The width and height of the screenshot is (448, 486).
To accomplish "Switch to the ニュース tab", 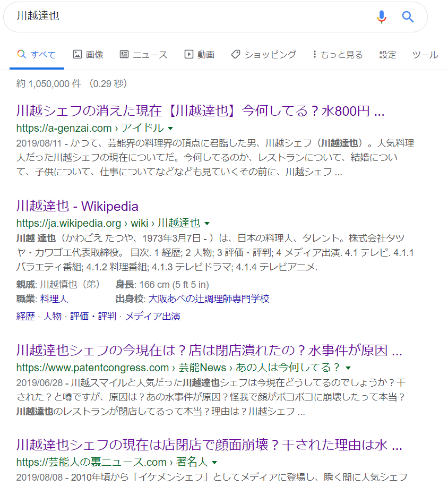I will pyautogui.click(x=144, y=55).
